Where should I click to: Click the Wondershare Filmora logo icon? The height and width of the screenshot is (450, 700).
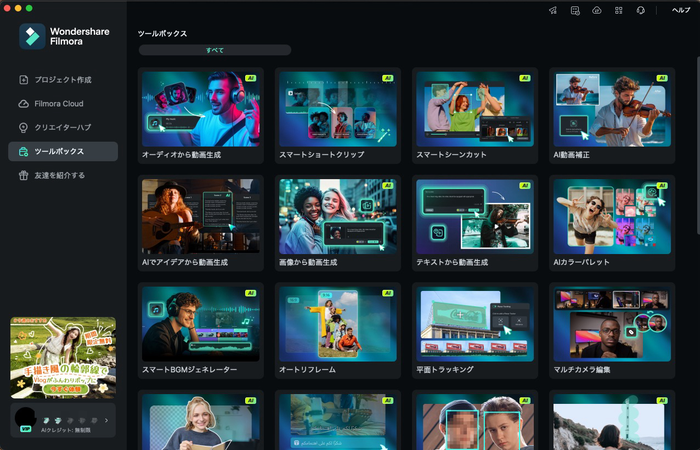tap(32, 37)
